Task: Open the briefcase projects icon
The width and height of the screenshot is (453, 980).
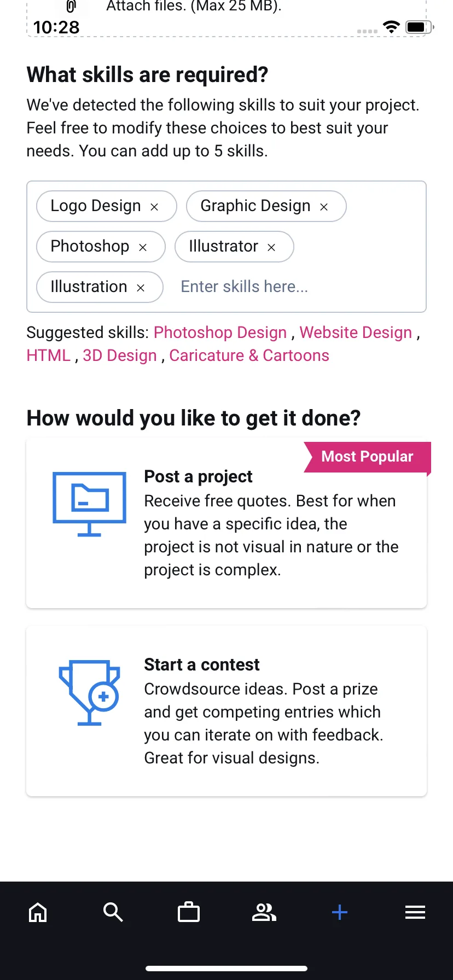Action: (x=189, y=912)
